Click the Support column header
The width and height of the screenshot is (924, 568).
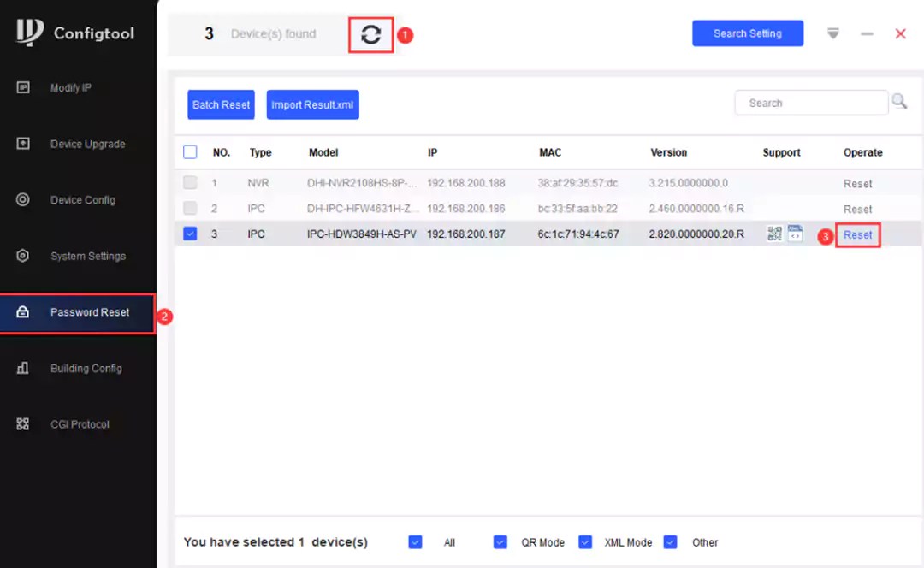(x=781, y=152)
